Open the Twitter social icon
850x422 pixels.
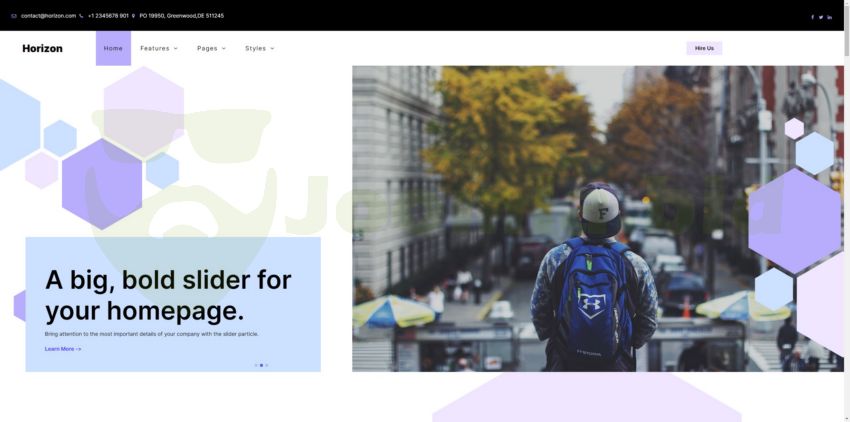[821, 17]
